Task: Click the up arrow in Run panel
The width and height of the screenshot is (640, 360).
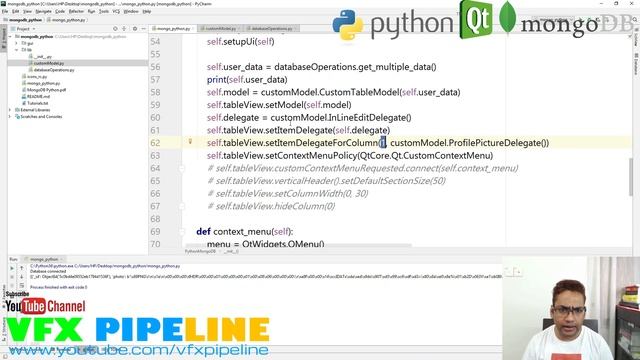Action: [22, 268]
